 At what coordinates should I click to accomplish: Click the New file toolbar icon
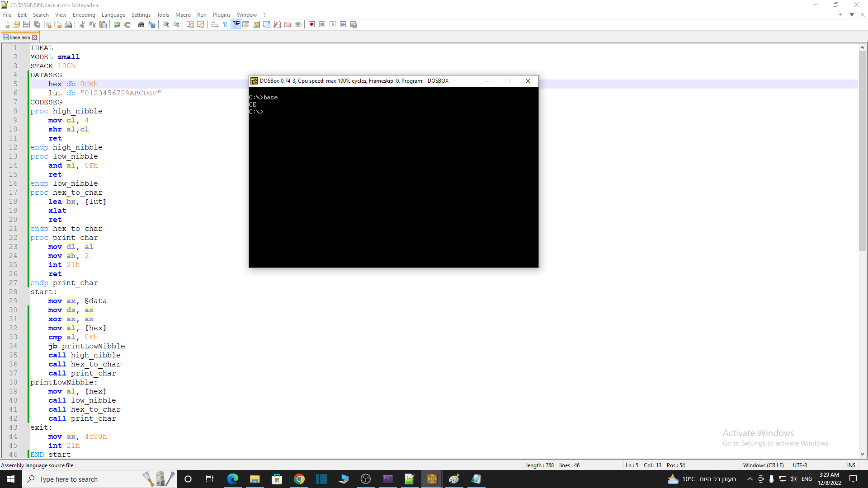(x=6, y=24)
